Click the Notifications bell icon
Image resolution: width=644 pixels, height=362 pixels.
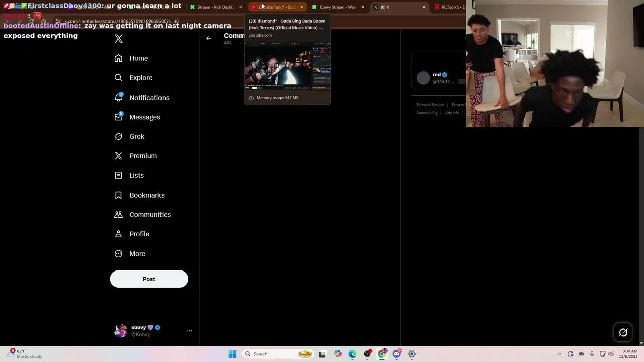(118, 98)
